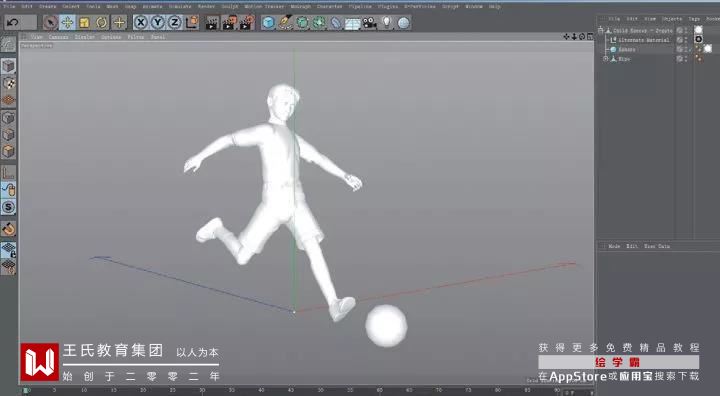The width and height of the screenshot is (720, 396).
Task: Switch to Polygons mode
Action: click(8, 151)
